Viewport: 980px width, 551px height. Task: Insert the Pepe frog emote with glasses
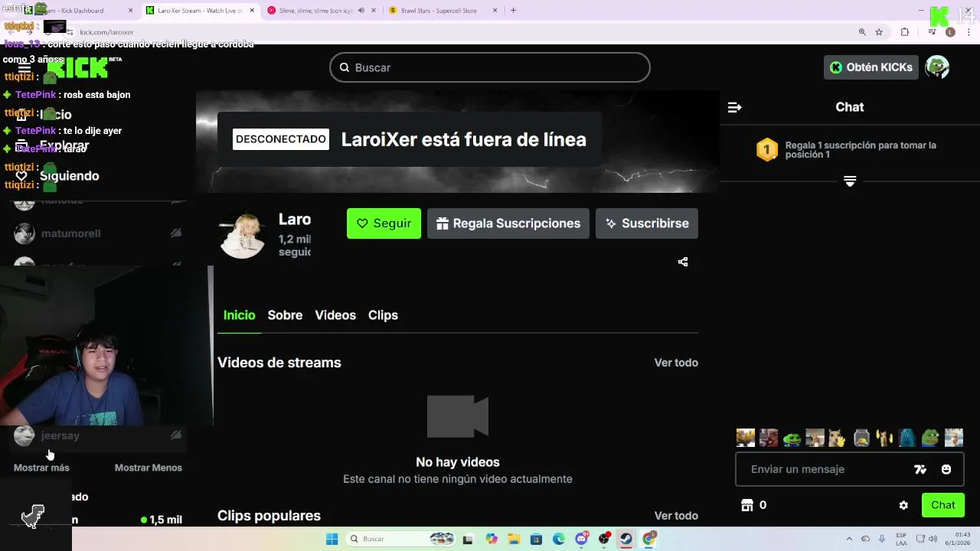click(930, 438)
